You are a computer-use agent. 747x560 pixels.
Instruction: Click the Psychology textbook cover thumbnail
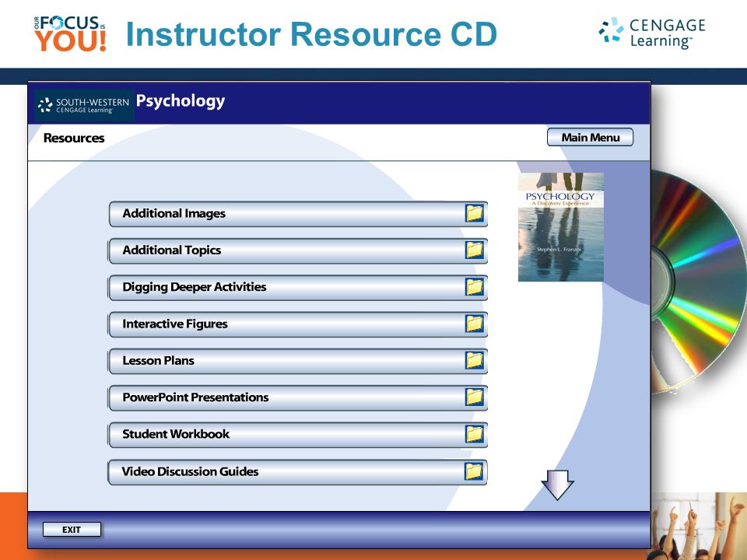point(561,227)
